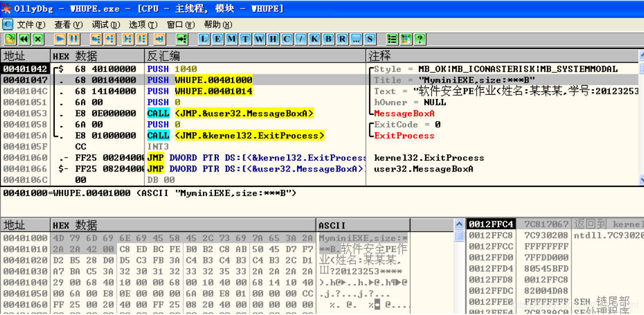
Task: Open the Log window with the L button
Action: (204, 39)
